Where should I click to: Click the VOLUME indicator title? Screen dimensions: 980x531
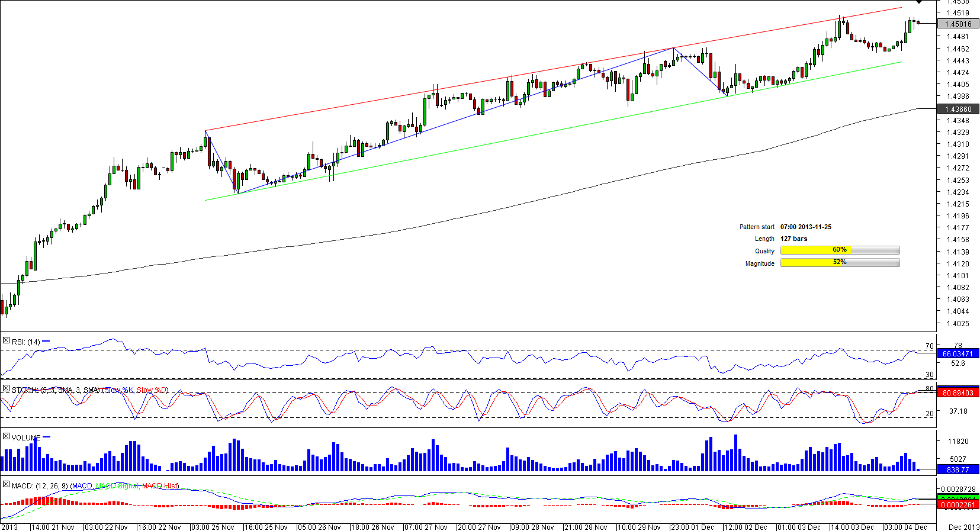point(26,438)
